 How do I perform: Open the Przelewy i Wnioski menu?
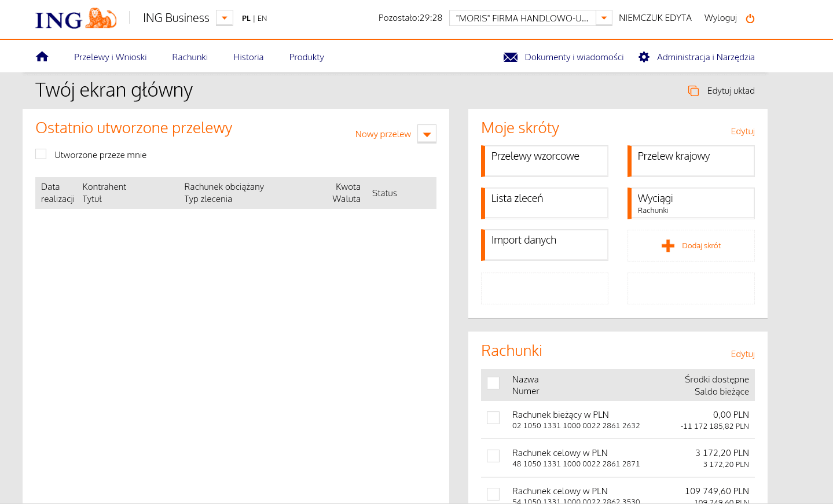click(110, 57)
